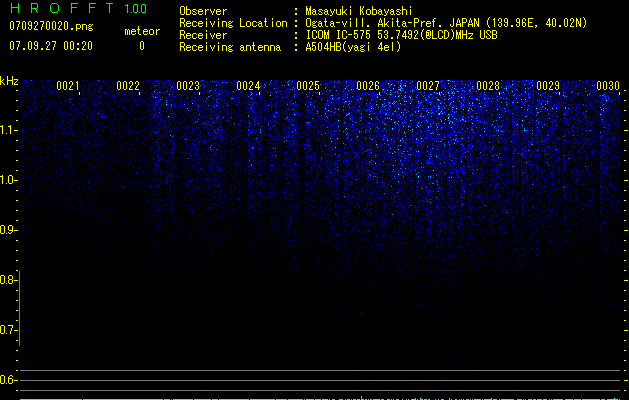This screenshot has width=629, height=400.
Task: Click the meteor count label
Action: 142,31
